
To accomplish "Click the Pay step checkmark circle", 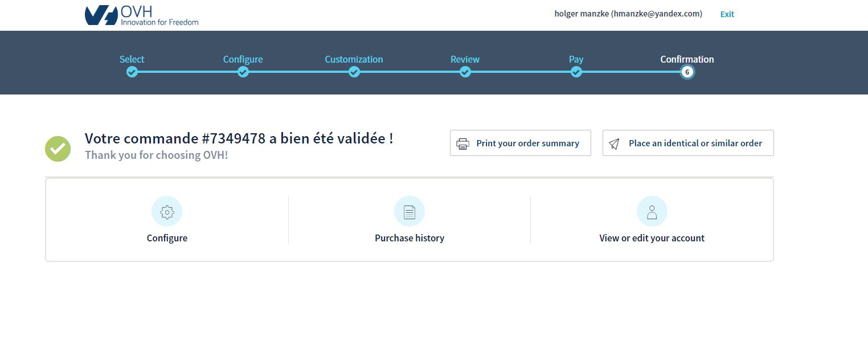I will point(576,72).
